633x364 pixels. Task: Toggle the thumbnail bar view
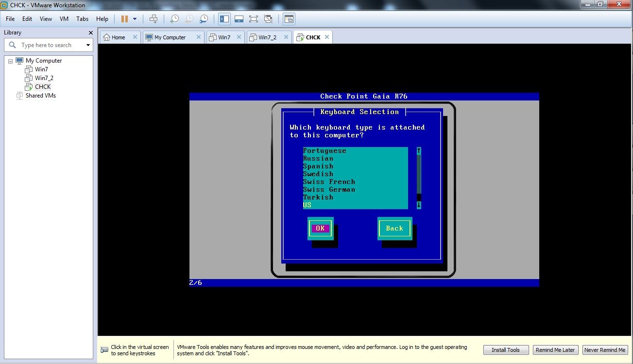click(239, 19)
